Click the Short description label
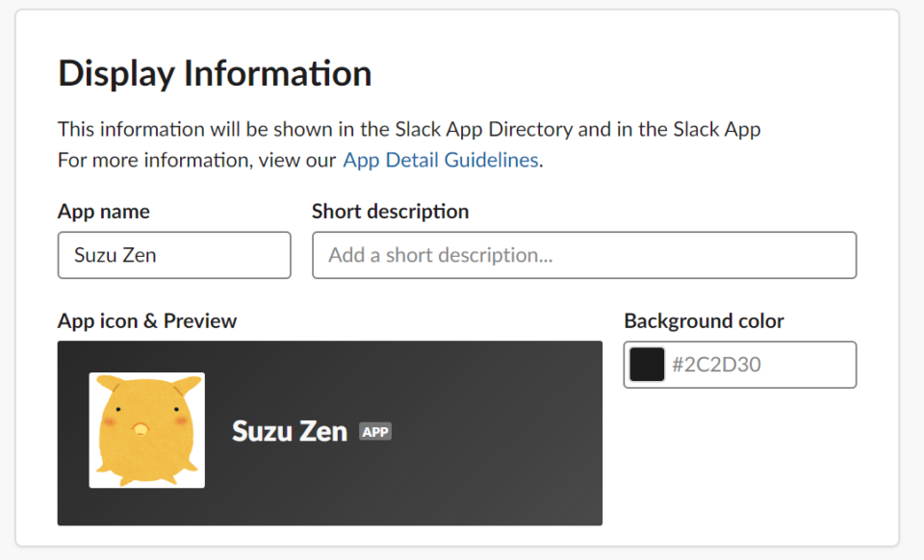Image resolution: width=924 pixels, height=560 pixels. (x=390, y=212)
